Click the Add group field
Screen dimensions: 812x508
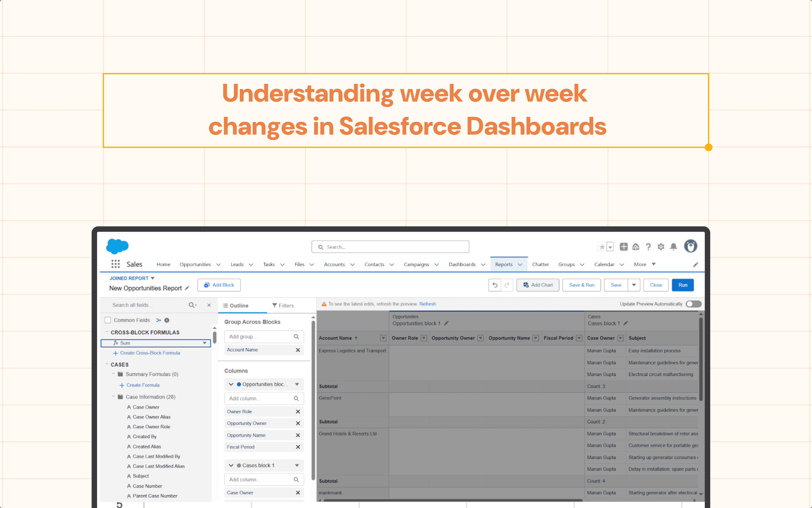pyautogui.click(x=264, y=337)
